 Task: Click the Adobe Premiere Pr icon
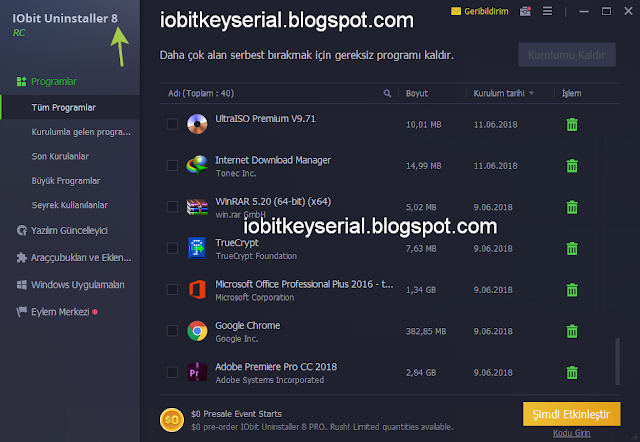coord(197,372)
